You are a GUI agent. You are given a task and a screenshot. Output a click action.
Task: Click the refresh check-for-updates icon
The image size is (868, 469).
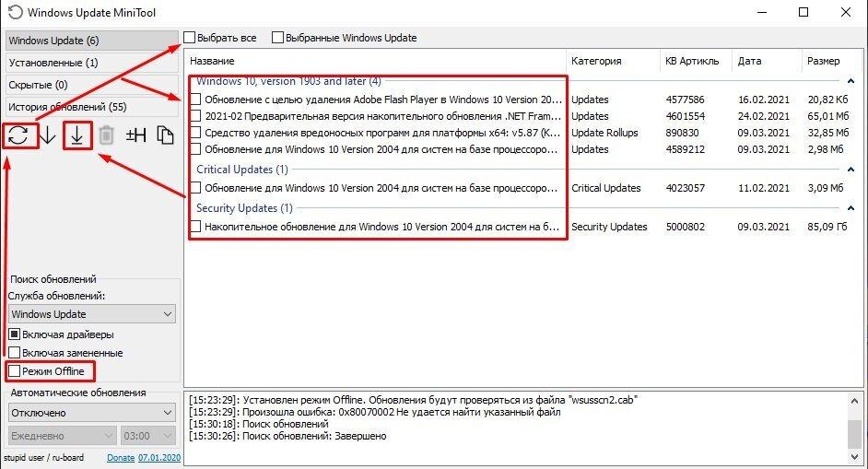click(x=18, y=135)
